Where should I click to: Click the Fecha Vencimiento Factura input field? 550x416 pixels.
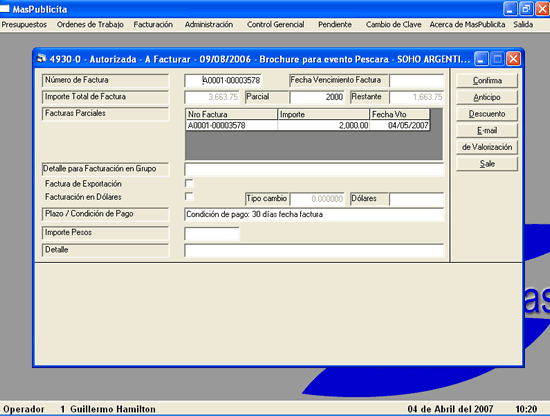coord(416,81)
